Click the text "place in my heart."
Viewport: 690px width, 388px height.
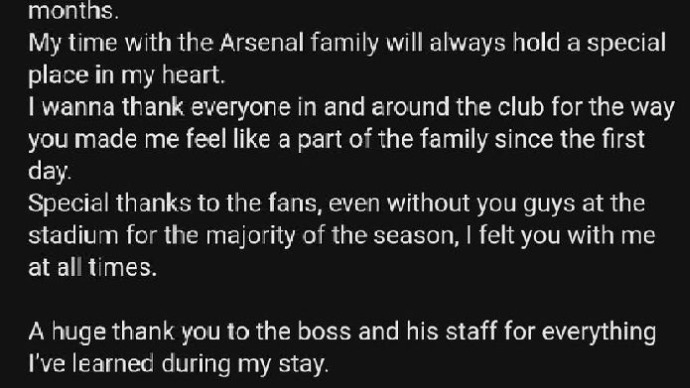[126, 76]
